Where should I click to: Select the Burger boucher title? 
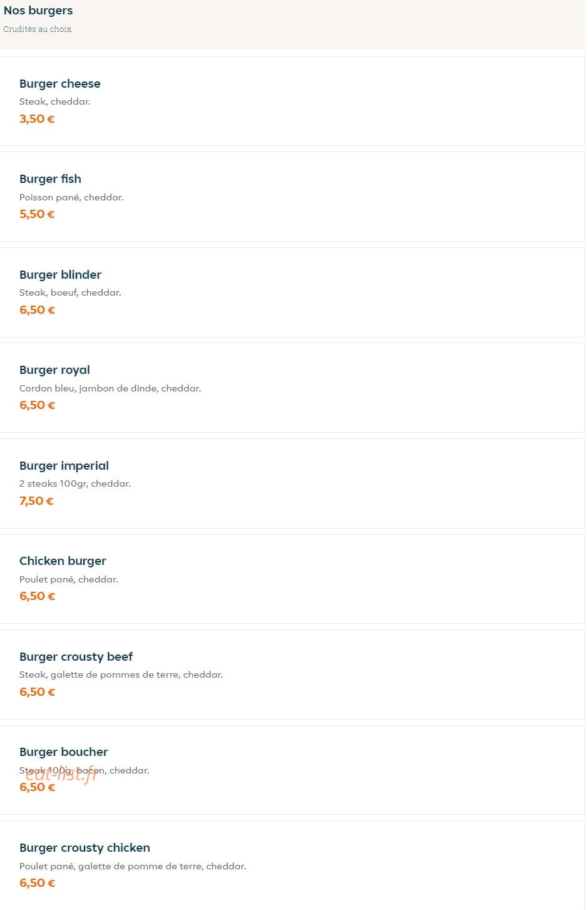[x=63, y=752]
